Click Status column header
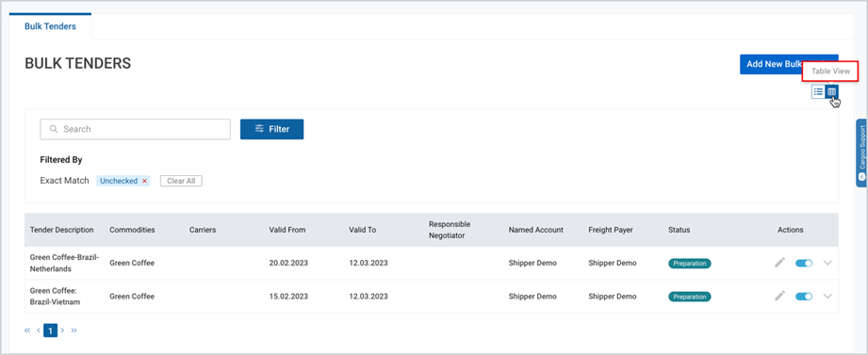Viewport: 868px width, 355px height. pos(680,230)
